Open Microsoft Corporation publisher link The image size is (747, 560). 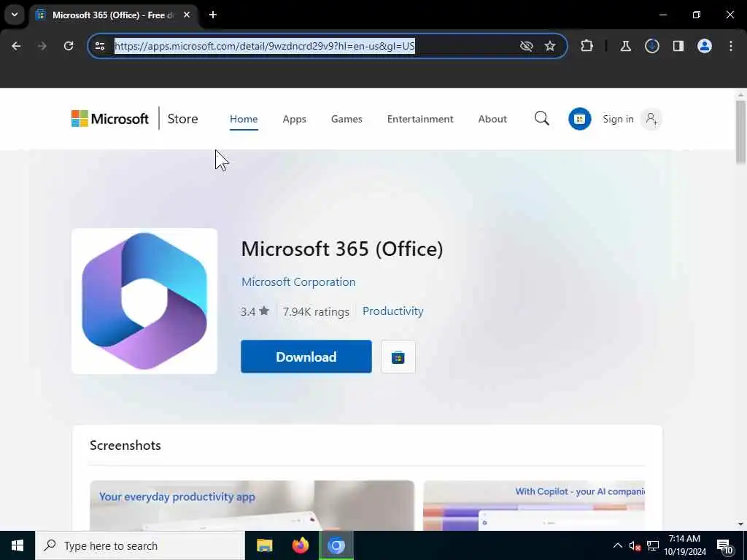[298, 282]
